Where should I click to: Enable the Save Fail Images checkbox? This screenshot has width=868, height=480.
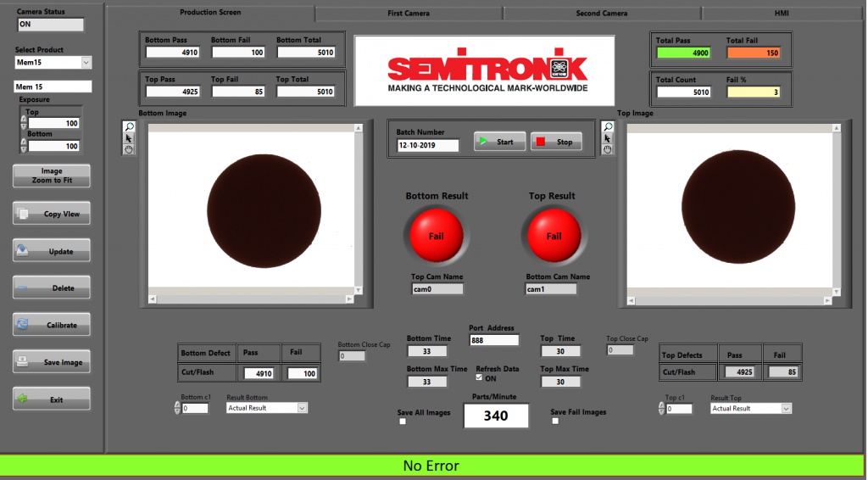555,421
